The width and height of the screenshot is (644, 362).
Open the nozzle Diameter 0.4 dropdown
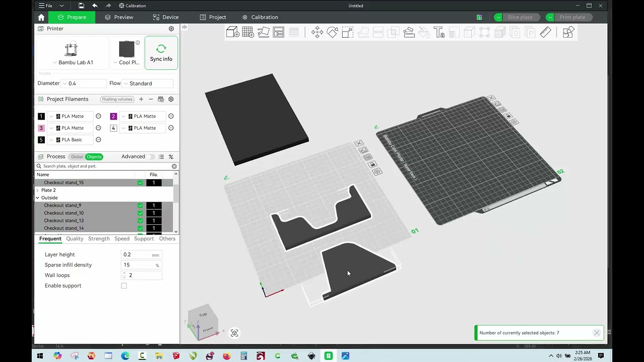84,83
